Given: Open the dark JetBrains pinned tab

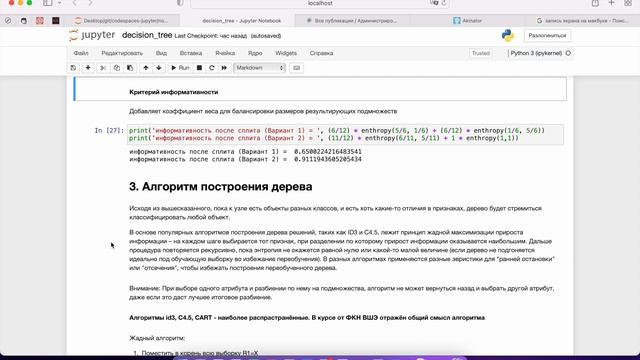Looking at the screenshot, I should (56, 20).
